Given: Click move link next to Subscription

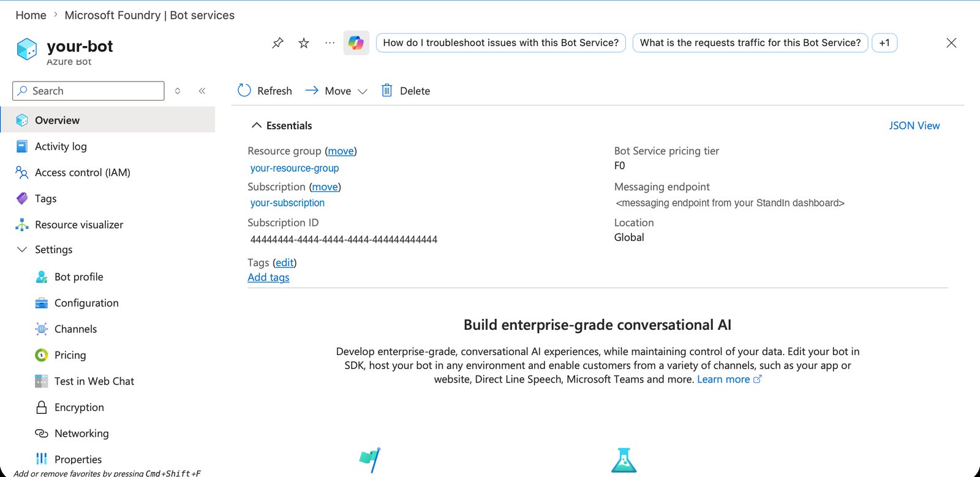Looking at the screenshot, I should tap(325, 187).
